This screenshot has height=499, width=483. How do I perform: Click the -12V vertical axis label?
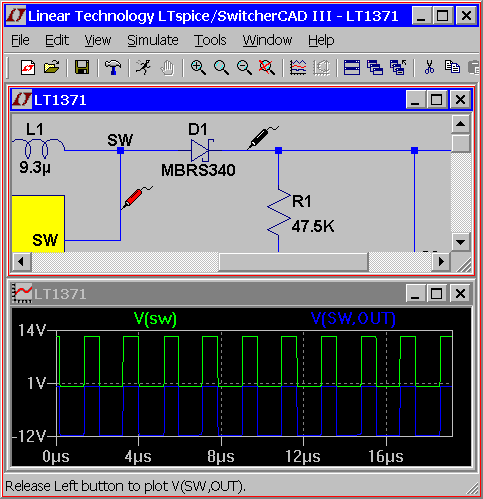click(x=29, y=436)
